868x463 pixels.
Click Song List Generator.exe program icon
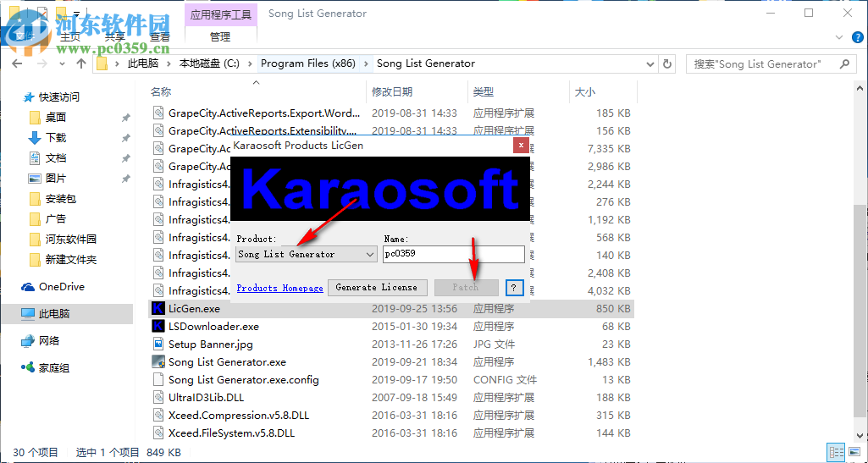pyautogui.click(x=158, y=361)
